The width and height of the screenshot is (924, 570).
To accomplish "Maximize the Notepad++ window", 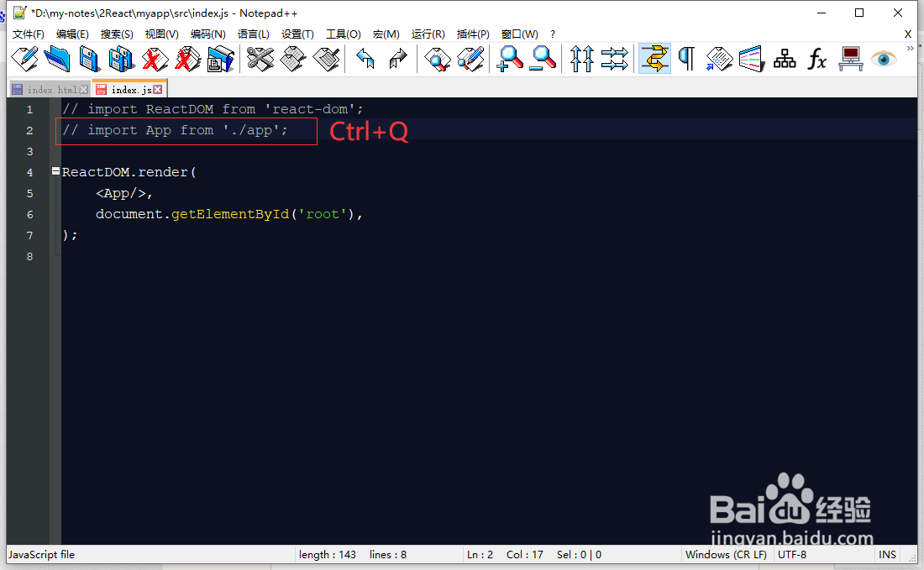I will [859, 13].
